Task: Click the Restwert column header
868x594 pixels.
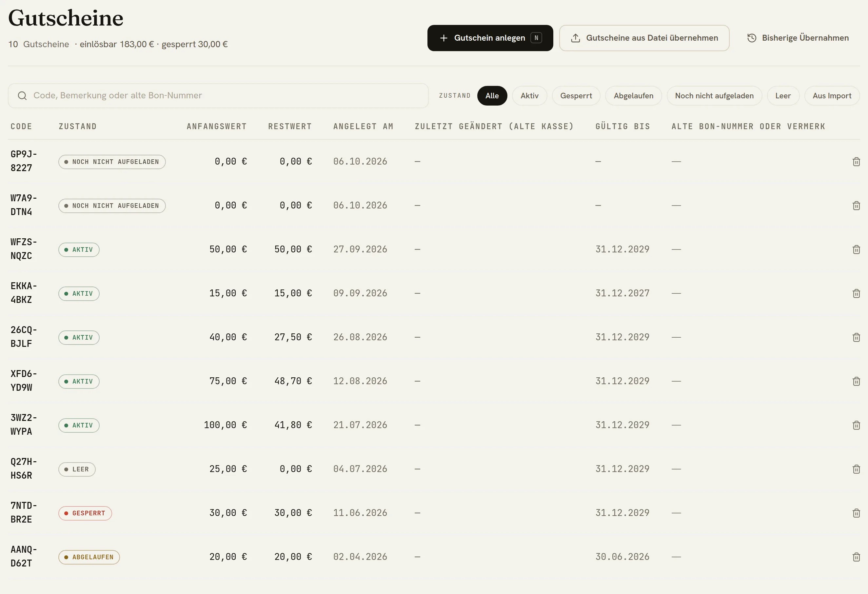Action: point(290,126)
